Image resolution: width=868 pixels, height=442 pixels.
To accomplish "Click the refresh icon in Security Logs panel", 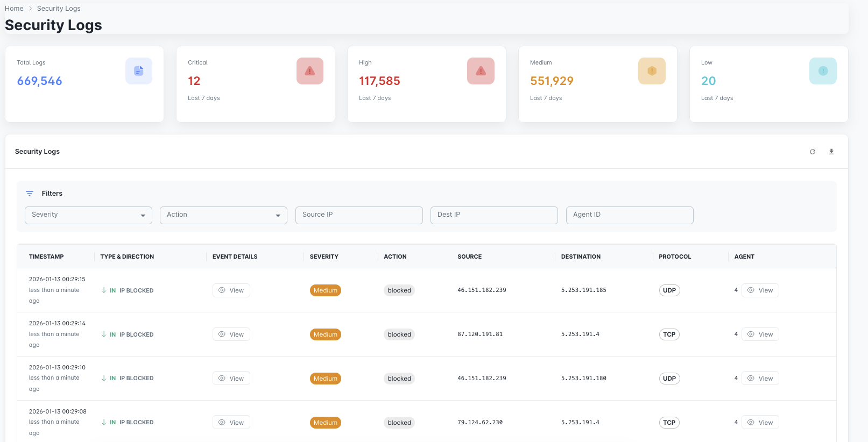I will 813,152.
